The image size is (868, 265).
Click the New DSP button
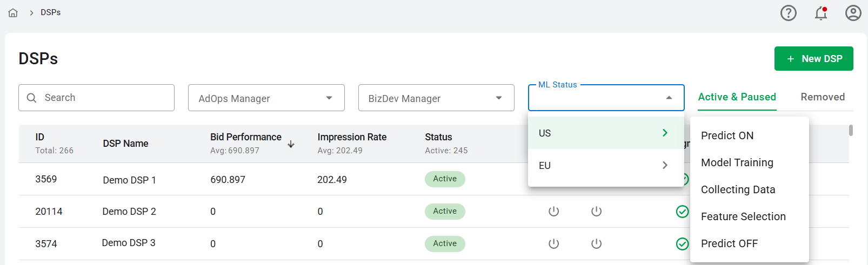[x=813, y=59]
